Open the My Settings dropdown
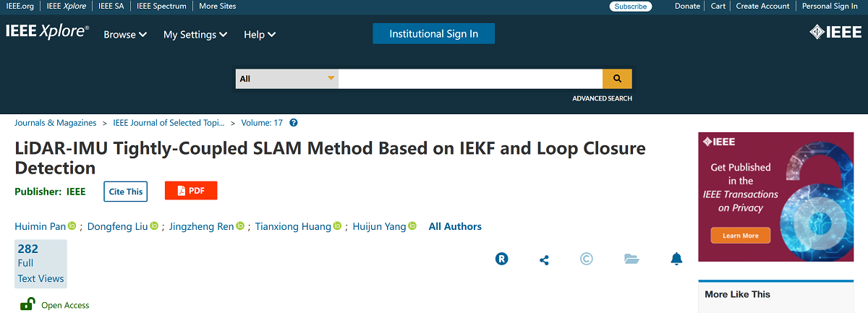 (x=195, y=35)
